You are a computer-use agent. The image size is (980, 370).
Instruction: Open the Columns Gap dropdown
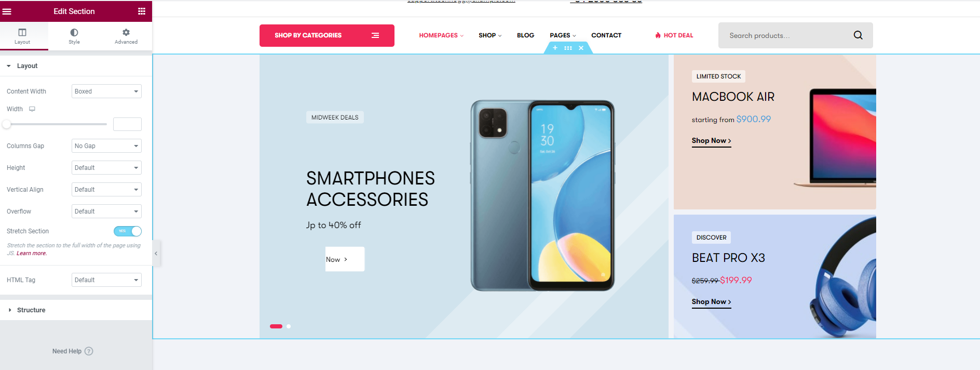point(106,146)
